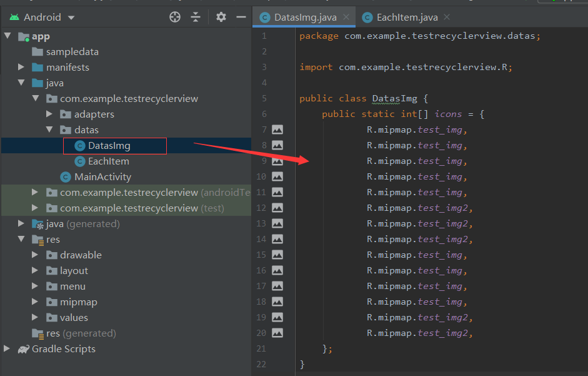Image resolution: width=588 pixels, height=376 pixels.
Task: Click the gutter image icon on line 20
Action: pyautogui.click(x=277, y=333)
